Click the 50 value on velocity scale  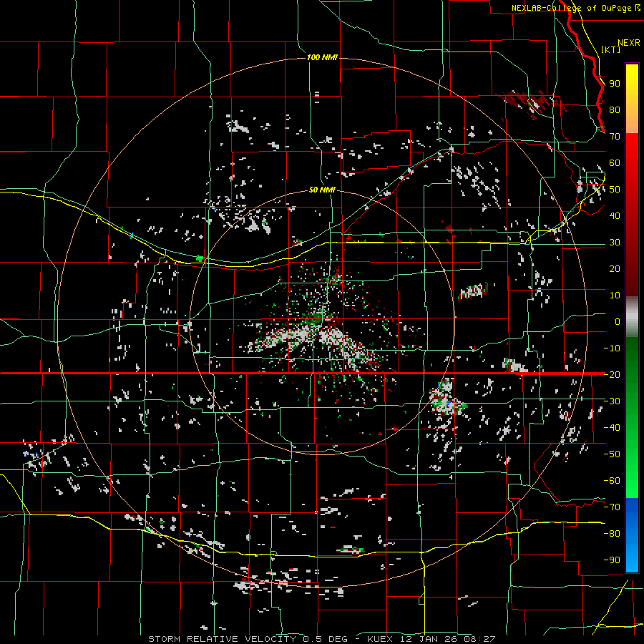[x=615, y=190]
